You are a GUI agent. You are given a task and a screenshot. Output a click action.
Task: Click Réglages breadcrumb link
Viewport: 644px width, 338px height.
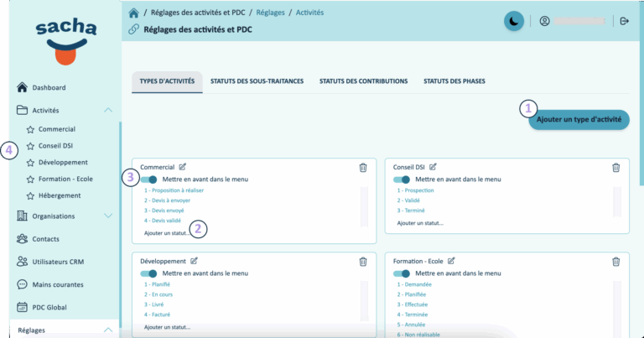coord(270,13)
